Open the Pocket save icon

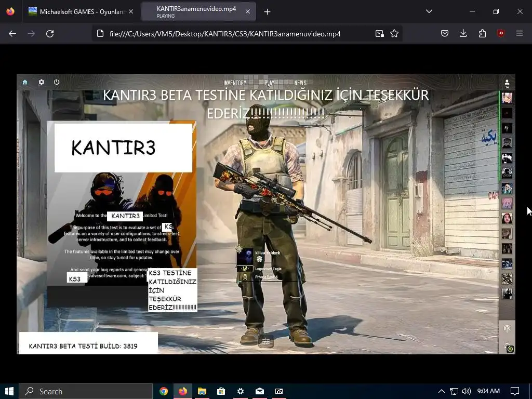click(445, 34)
